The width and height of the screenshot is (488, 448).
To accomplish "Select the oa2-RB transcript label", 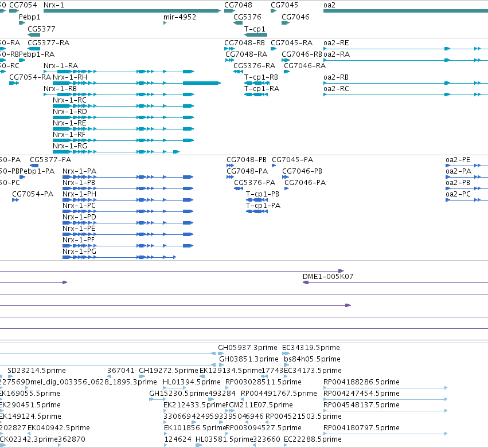I will coord(336,77).
